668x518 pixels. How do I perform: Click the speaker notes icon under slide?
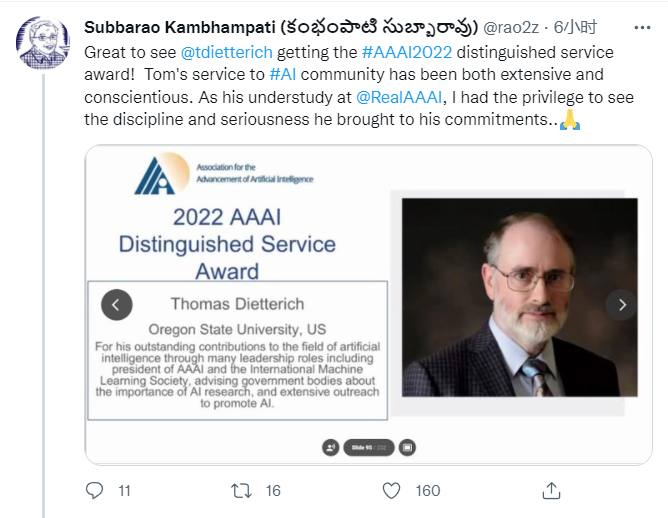point(330,447)
